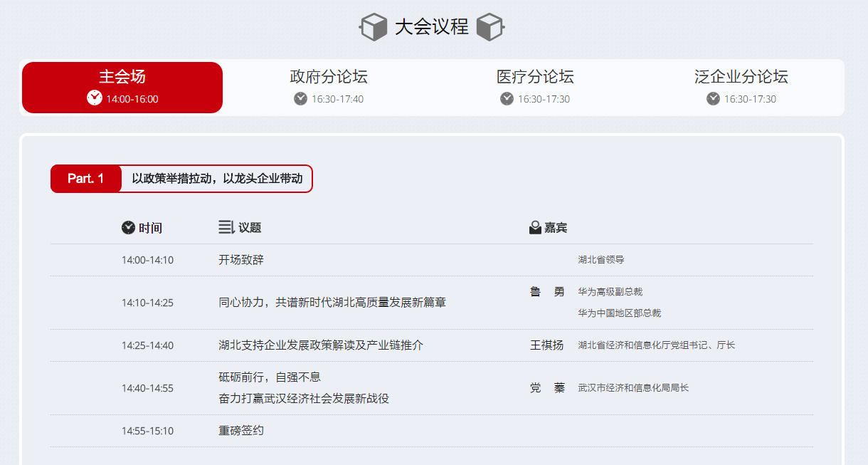This screenshot has height=465, width=868.
Task: Switch to the 主会场 tab
Action: point(122,88)
